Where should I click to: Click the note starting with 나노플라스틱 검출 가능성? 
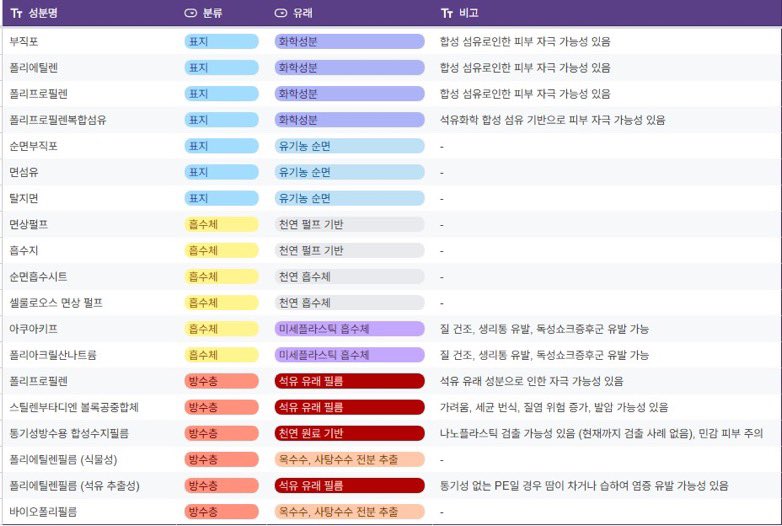pos(601,433)
